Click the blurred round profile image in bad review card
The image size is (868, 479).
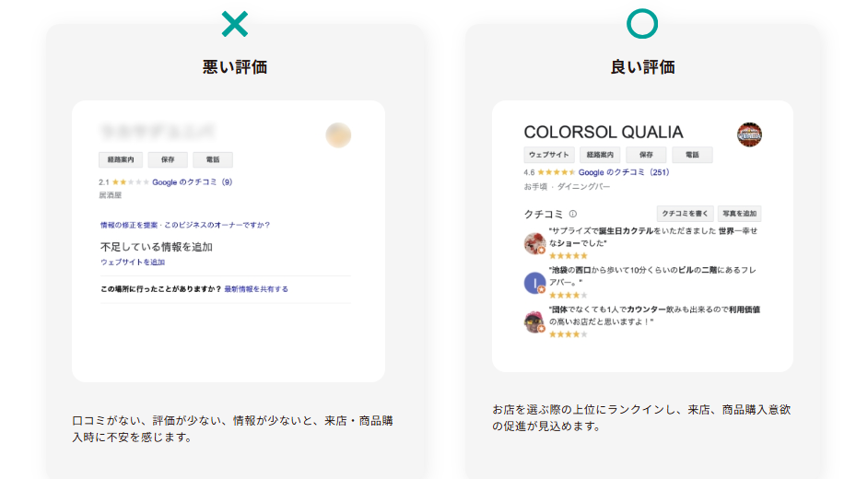point(338,135)
